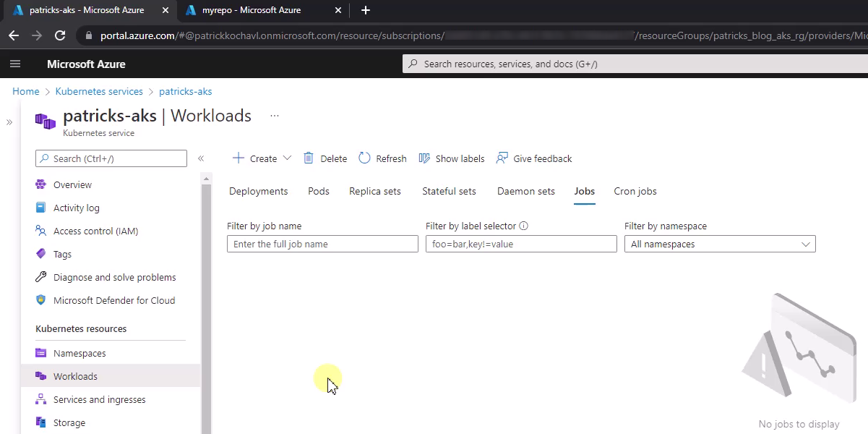Viewport: 868px width, 434px height.
Task: Click the Services and ingresses icon
Action: (40, 399)
